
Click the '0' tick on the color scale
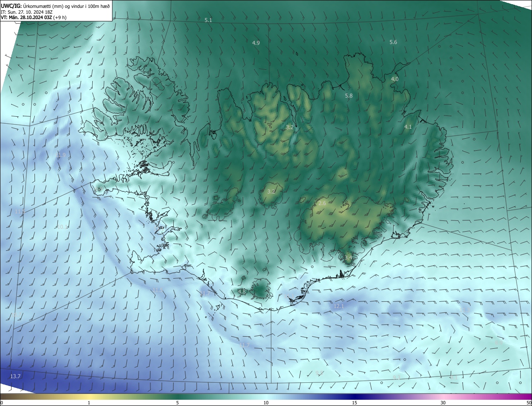[x=1, y=403]
